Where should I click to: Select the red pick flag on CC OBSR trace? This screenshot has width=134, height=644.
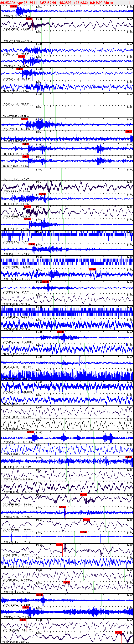click(83, 495)
